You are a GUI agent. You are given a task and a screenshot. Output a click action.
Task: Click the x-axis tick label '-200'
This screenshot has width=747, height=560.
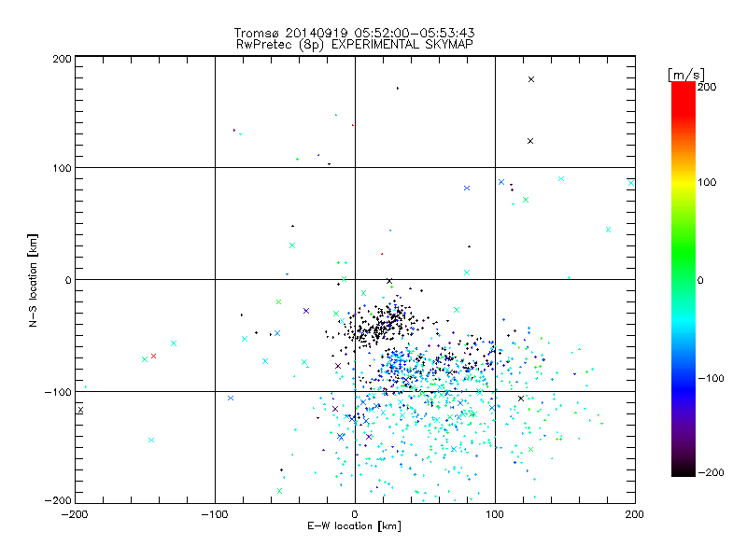click(x=75, y=514)
